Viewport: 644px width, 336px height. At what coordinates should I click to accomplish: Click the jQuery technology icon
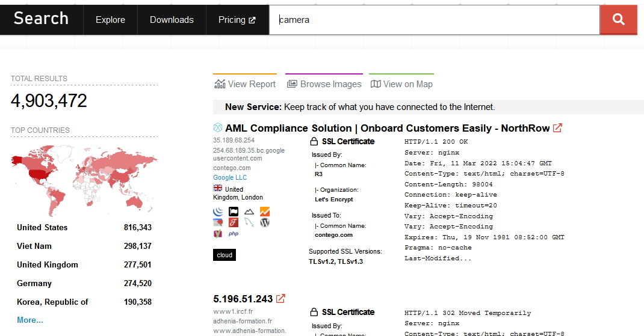click(x=218, y=212)
